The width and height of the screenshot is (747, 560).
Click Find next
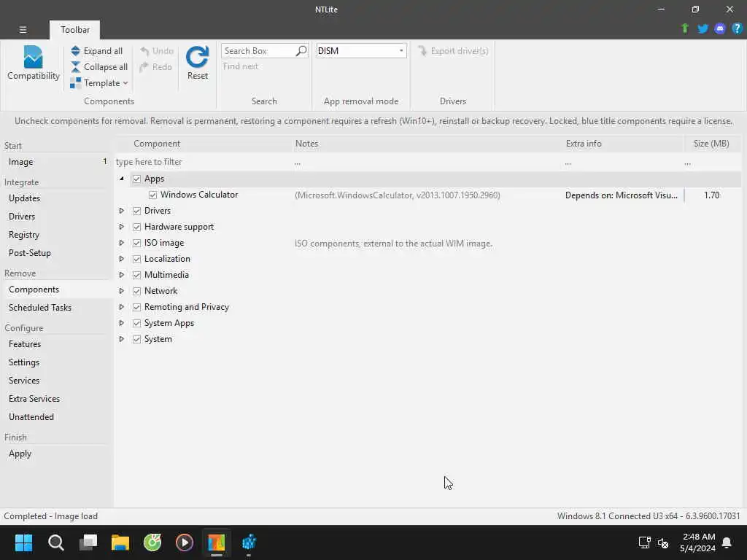[241, 66]
